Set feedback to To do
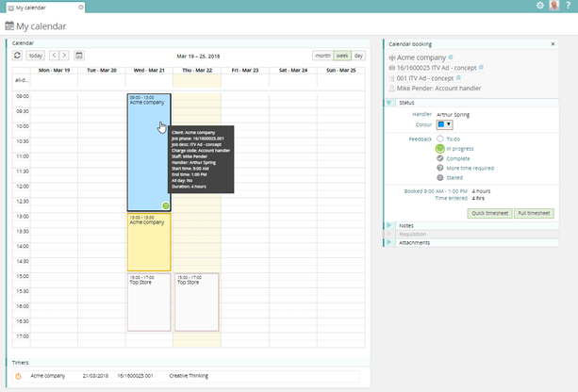578x392 pixels. pyautogui.click(x=439, y=139)
